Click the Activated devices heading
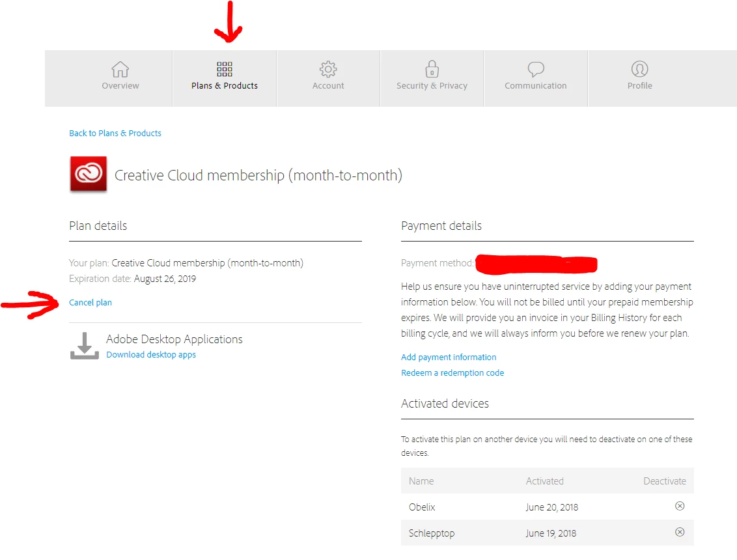737x560 pixels. pos(445,404)
